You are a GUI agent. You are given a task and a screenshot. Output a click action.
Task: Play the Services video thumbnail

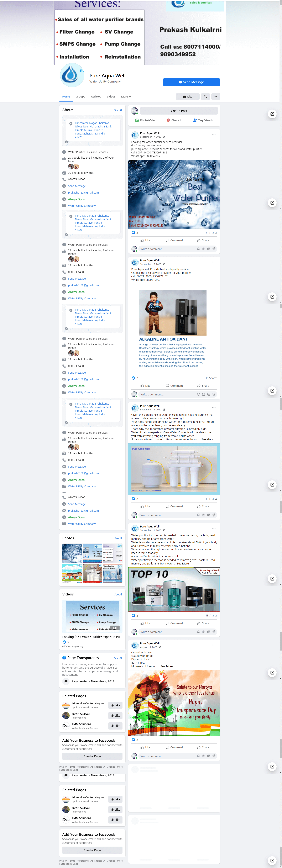92,617
